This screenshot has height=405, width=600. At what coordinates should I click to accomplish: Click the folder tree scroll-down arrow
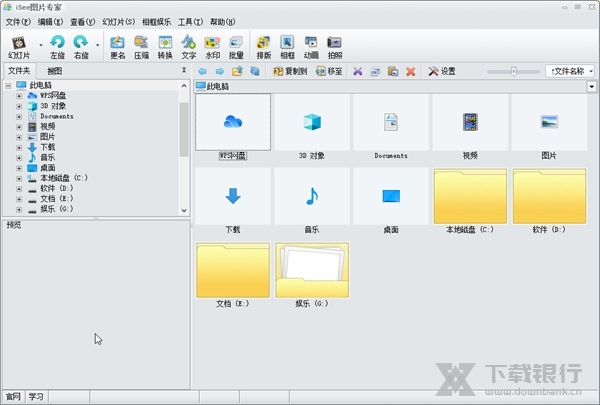[184, 211]
